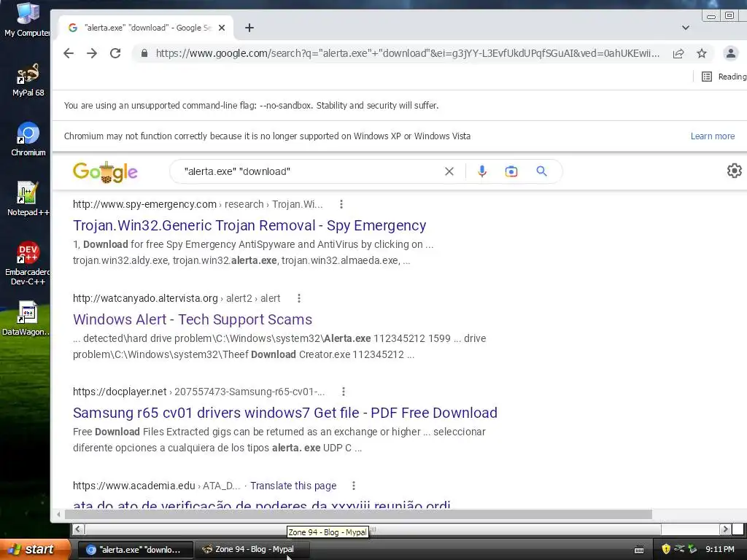Open more options for docplayer.net result

pos(344,392)
